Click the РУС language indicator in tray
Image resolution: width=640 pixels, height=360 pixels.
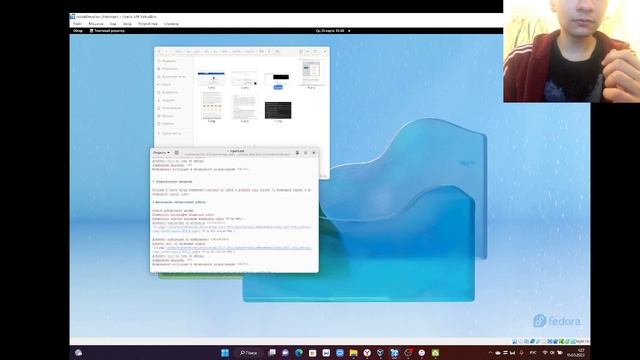pos(533,353)
